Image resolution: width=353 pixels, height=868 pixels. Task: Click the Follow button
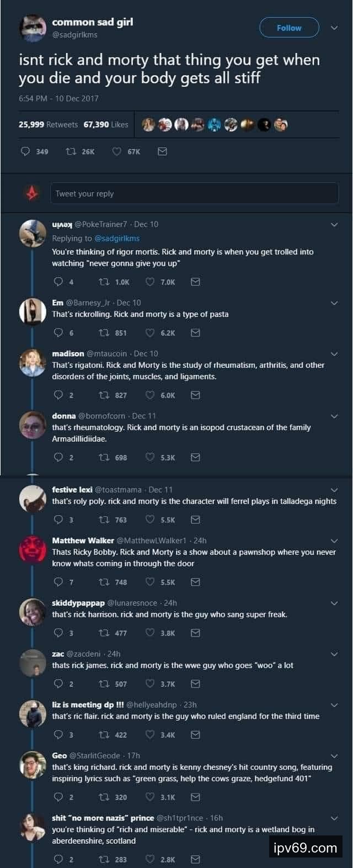[289, 28]
